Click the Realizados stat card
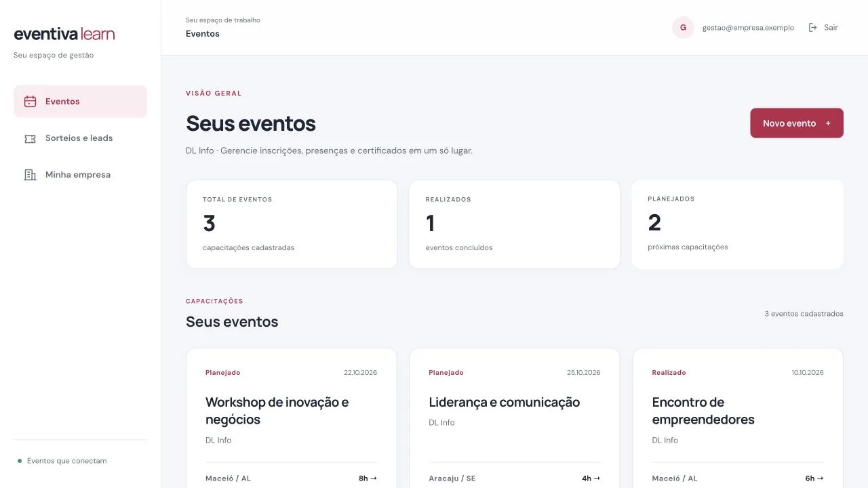Image resolution: width=868 pixels, height=488 pixels. [x=515, y=224]
